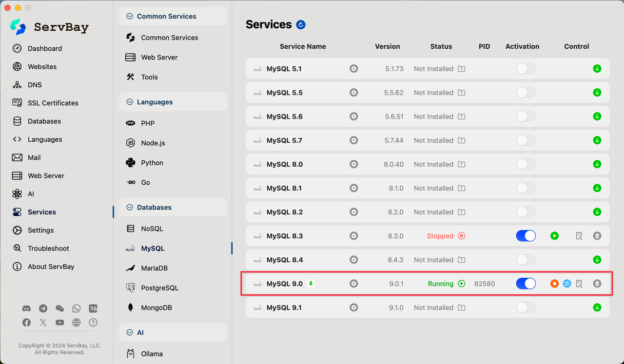Click the Version column header
Viewport: 624px width, 364px height.
[388, 46]
